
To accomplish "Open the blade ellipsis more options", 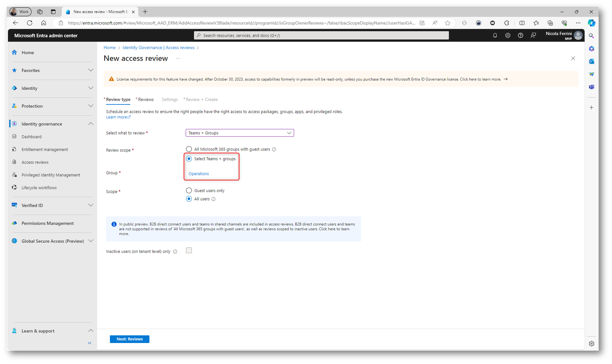I will pos(178,58).
